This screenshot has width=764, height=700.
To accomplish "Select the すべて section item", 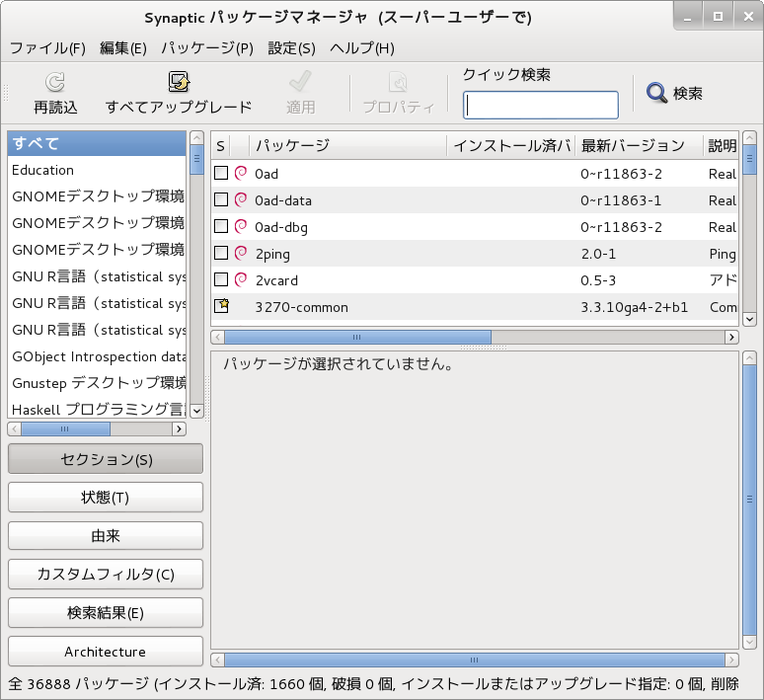I will pos(97,143).
